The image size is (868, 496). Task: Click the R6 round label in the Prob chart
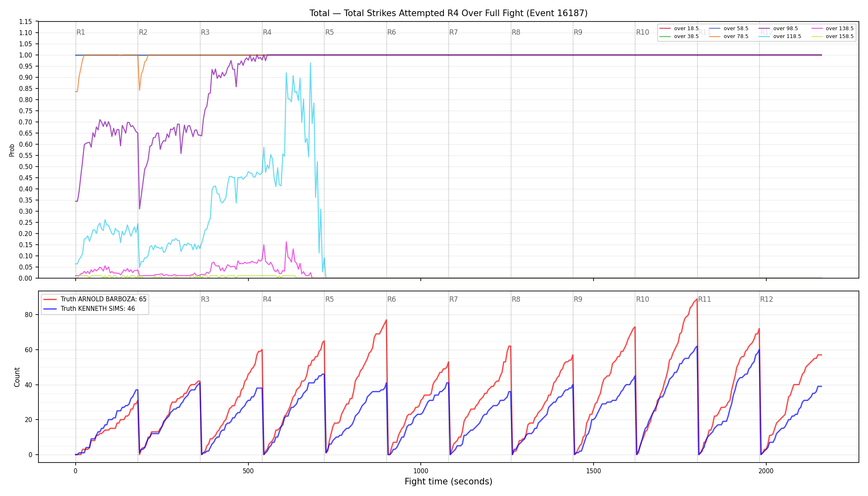(x=391, y=32)
